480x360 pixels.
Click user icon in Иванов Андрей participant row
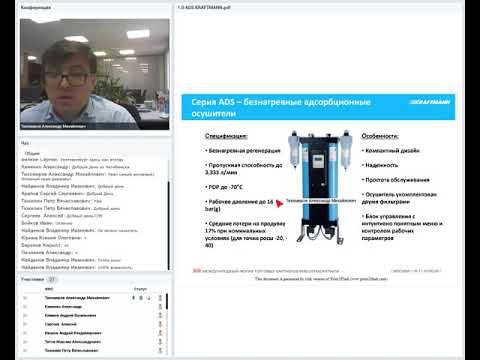point(160,333)
